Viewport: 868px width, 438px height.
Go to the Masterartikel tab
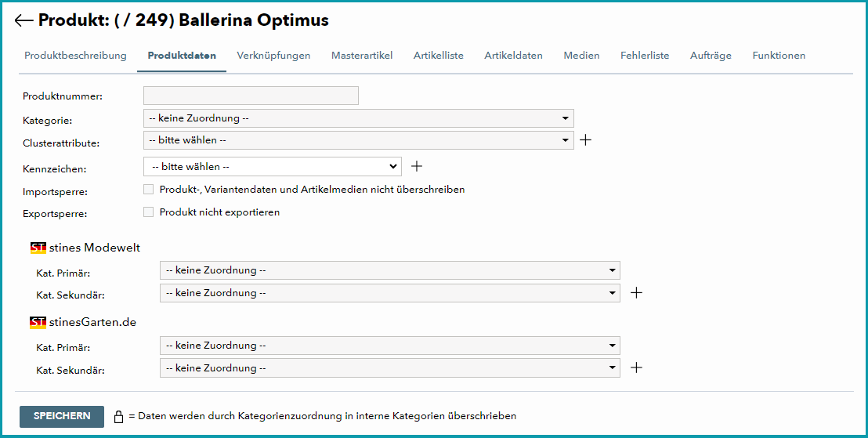click(362, 56)
